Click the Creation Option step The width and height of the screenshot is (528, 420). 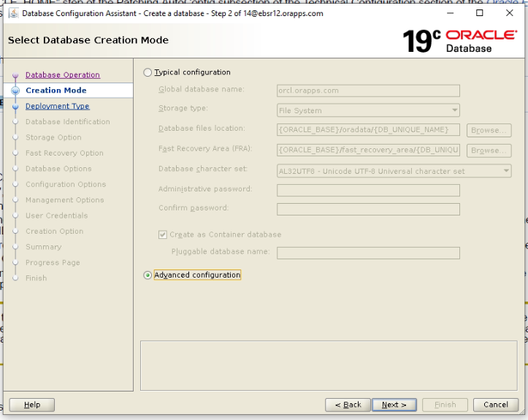click(54, 232)
